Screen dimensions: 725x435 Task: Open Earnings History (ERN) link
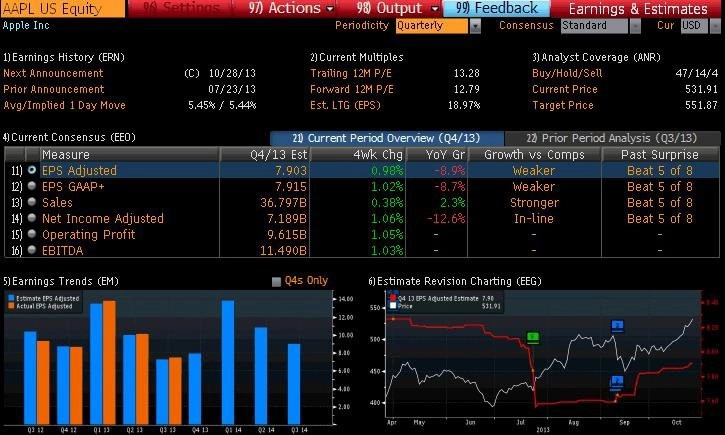64,57
